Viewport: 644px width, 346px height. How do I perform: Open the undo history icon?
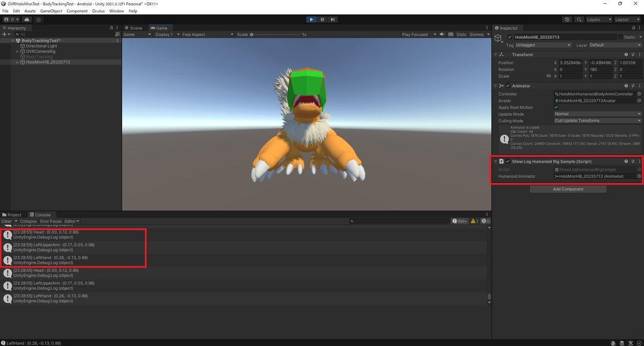tap(567, 19)
